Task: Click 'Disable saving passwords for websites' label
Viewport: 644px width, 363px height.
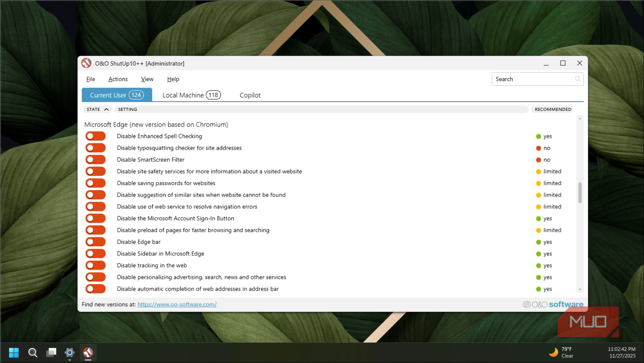Action: 166,183
